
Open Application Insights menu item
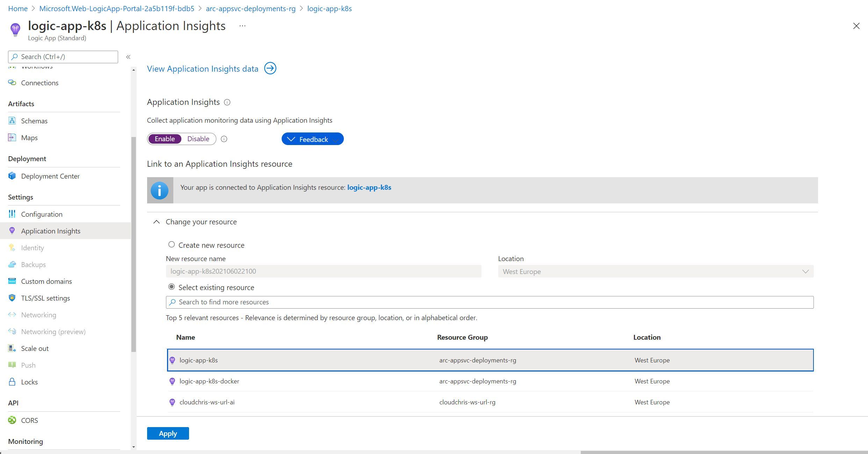point(51,231)
